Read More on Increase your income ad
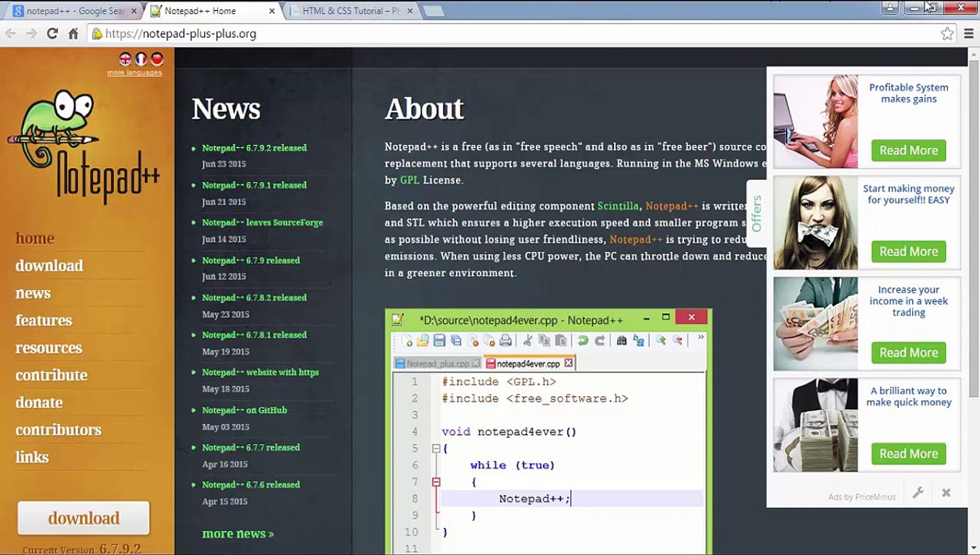The height and width of the screenshot is (555, 980). tap(908, 352)
